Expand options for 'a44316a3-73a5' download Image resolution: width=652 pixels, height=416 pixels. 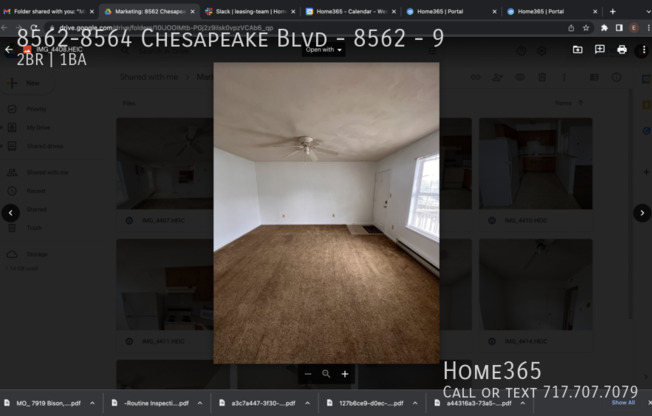523,403
